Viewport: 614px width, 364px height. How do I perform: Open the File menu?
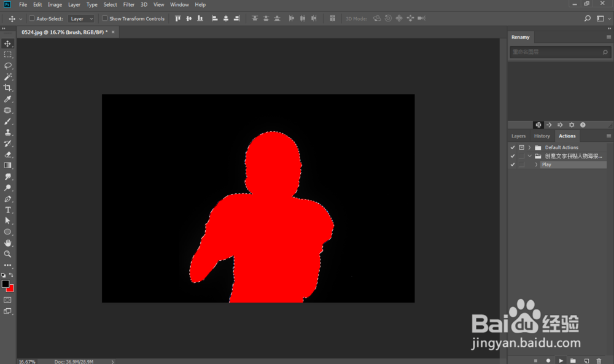(x=23, y=5)
